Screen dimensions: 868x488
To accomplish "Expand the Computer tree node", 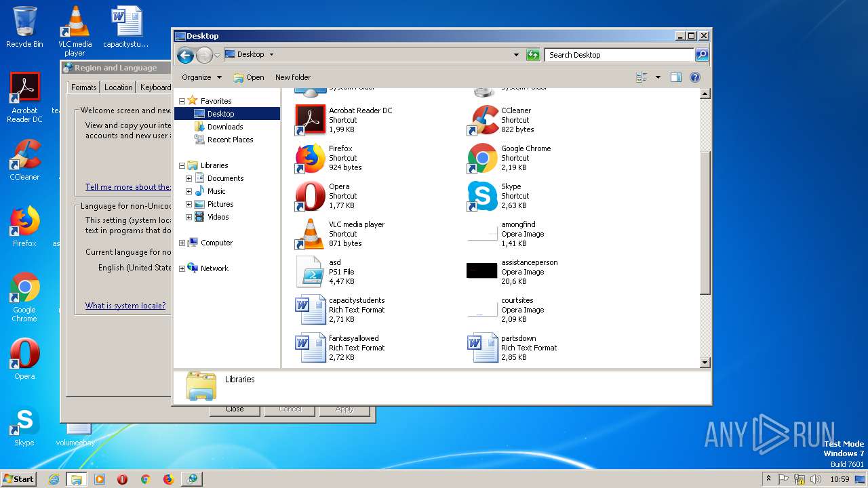I will point(182,243).
